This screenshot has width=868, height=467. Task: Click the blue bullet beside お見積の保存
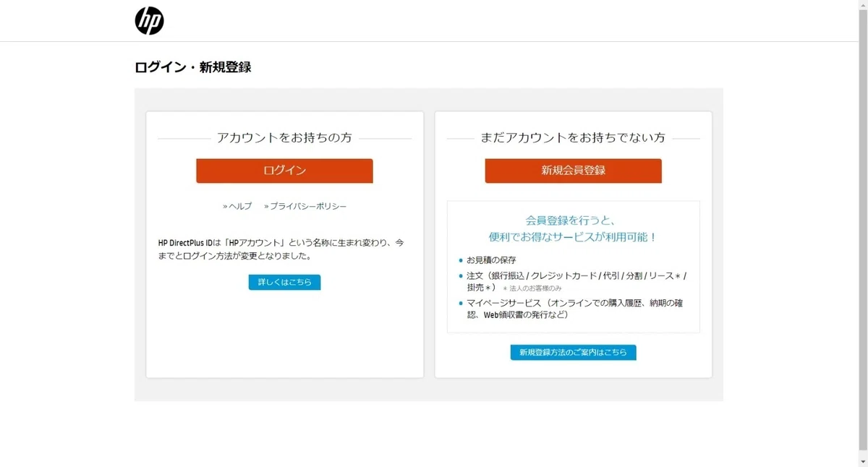pos(461,260)
